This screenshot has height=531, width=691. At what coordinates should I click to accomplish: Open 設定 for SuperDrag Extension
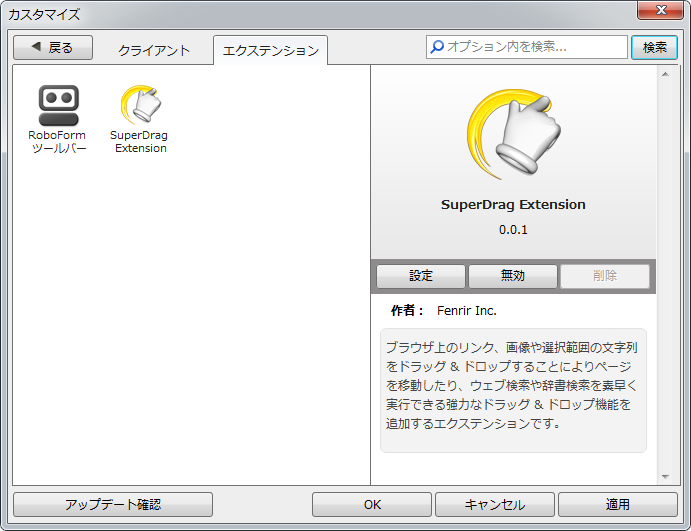(421, 276)
